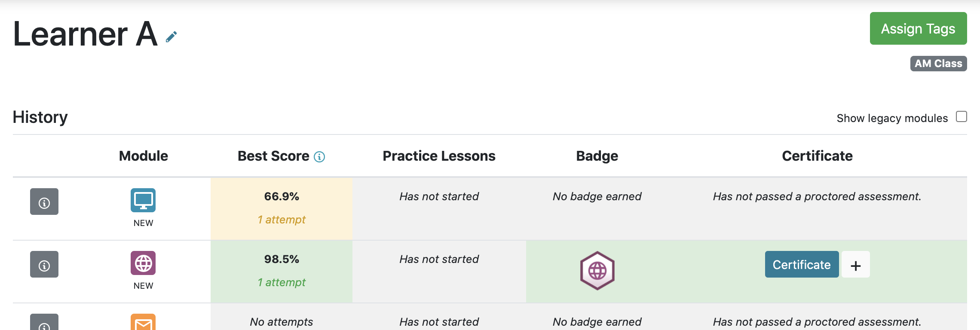Image resolution: width=980 pixels, height=330 pixels.
Task: Click info button for the email module row
Action: tap(44, 322)
